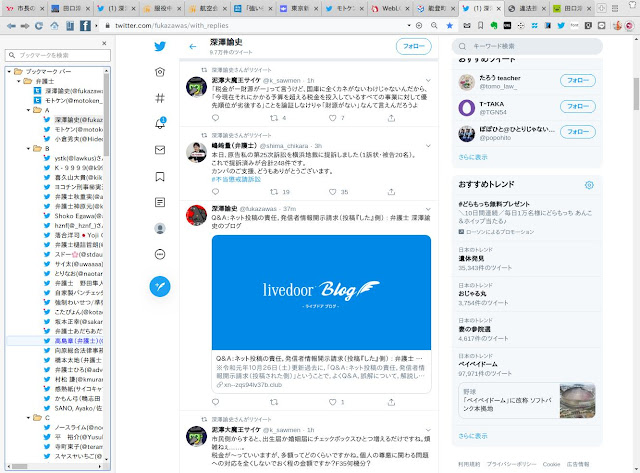
Task: Open dropdown caret on first k_sawmen tweet
Action: pyautogui.click(x=428, y=80)
